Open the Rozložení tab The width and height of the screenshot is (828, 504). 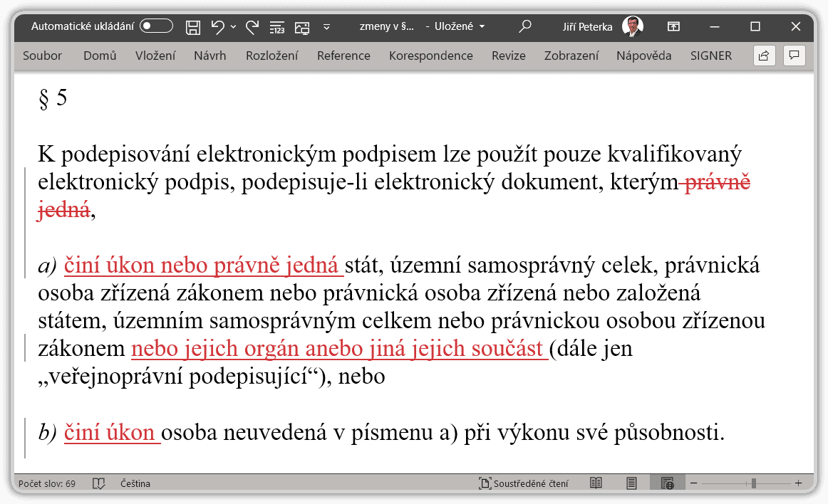coord(272,56)
